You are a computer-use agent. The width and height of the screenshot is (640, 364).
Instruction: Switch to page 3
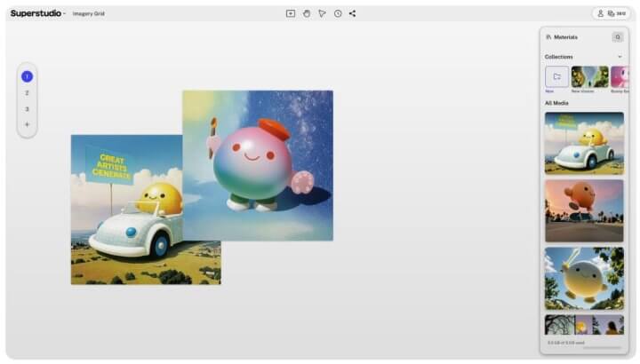point(27,109)
